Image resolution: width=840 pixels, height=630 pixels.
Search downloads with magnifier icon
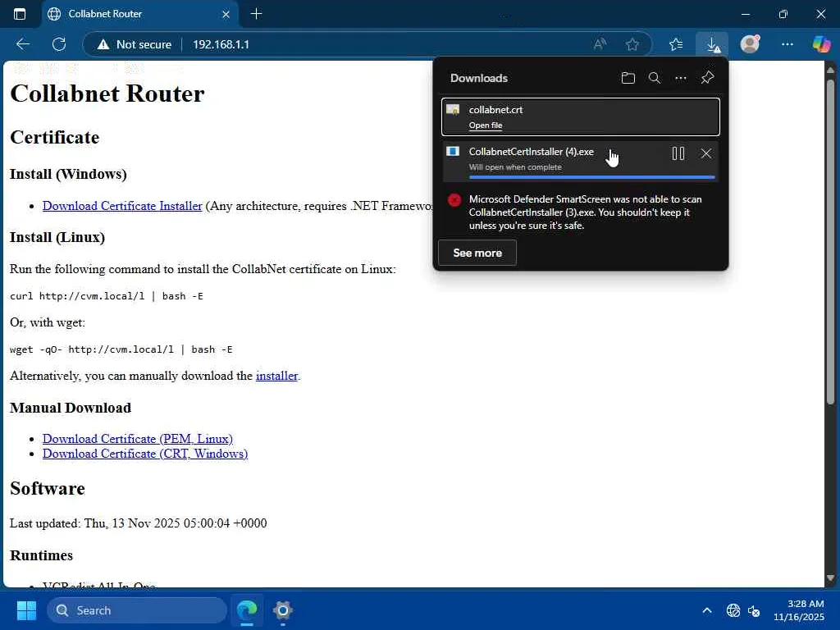pos(654,78)
